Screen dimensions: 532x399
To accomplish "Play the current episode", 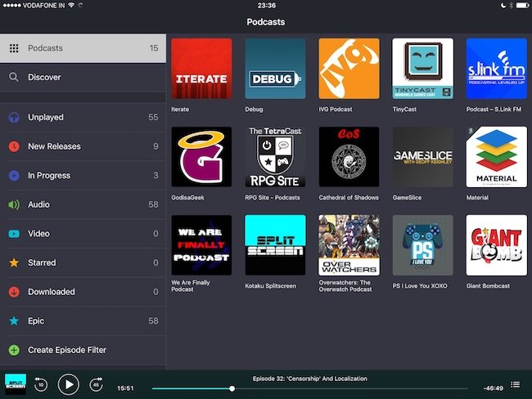I will (x=69, y=384).
